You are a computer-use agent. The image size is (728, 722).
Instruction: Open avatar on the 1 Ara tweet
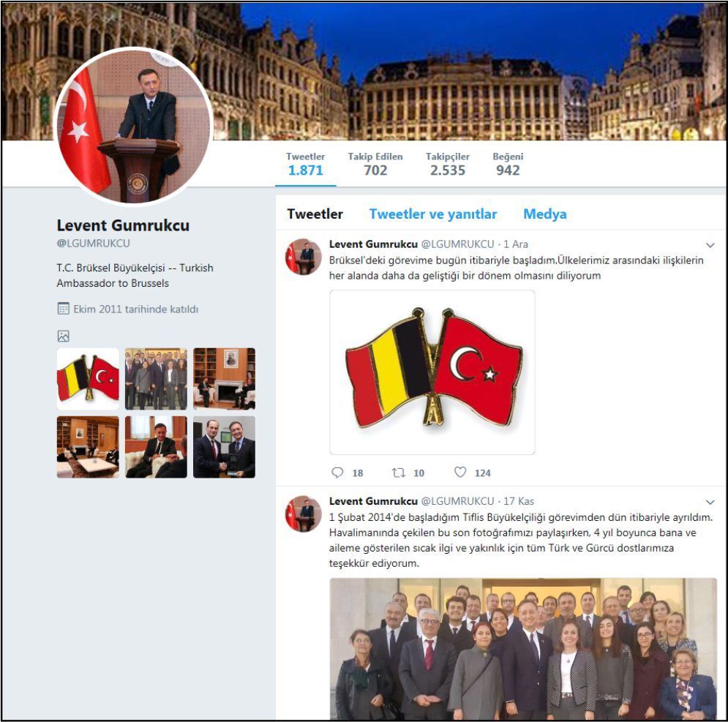(x=303, y=257)
